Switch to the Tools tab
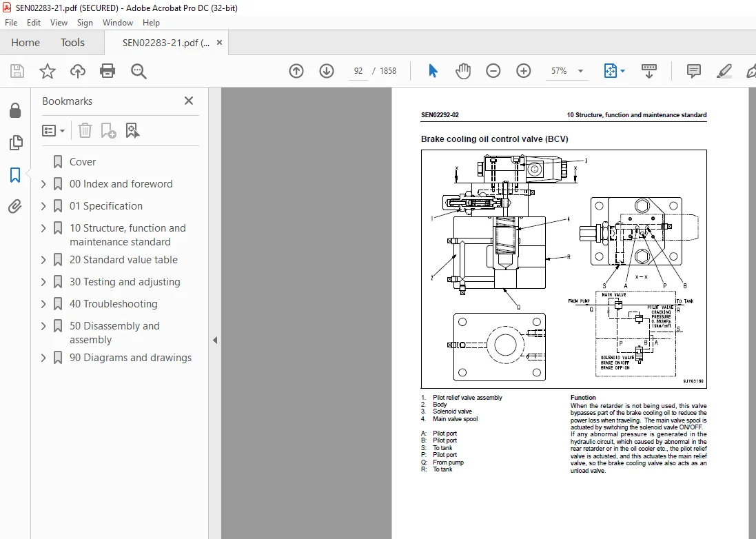Image resolution: width=756 pixels, height=539 pixels. point(72,43)
